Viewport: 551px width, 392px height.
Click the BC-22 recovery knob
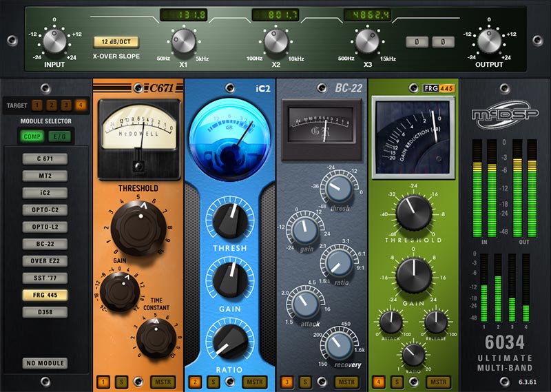click(339, 346)
